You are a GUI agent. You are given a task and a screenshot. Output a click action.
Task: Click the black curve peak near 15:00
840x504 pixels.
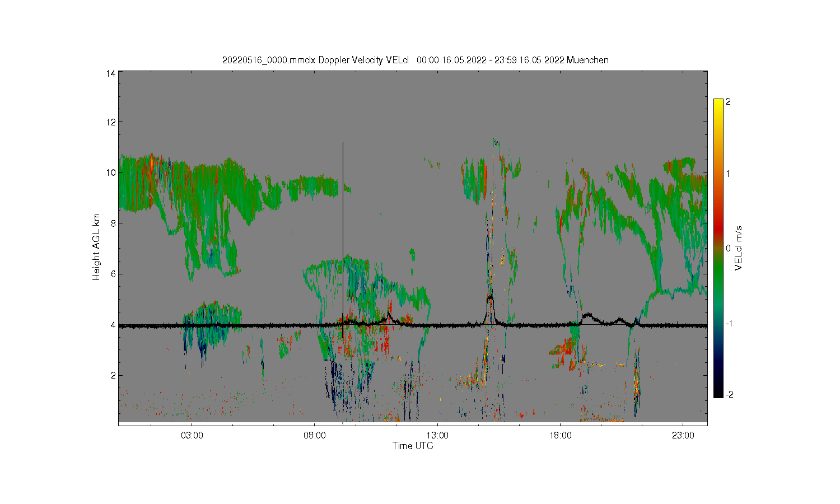(491, 298)
